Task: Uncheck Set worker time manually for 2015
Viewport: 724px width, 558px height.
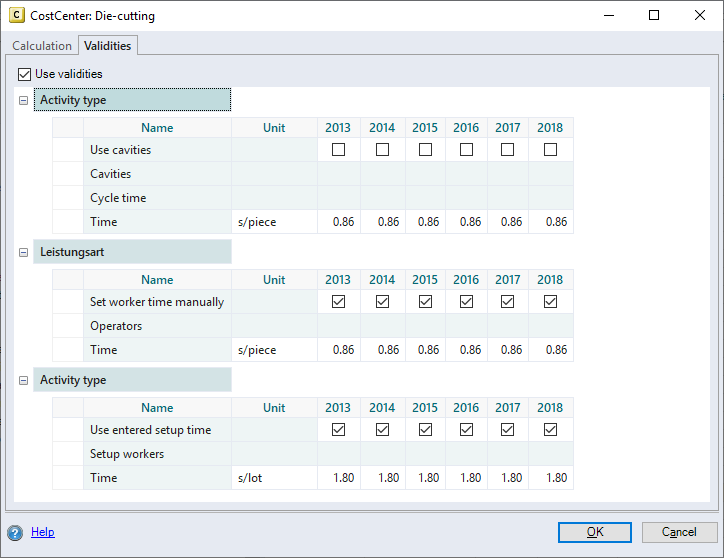Action: (425, 302)
